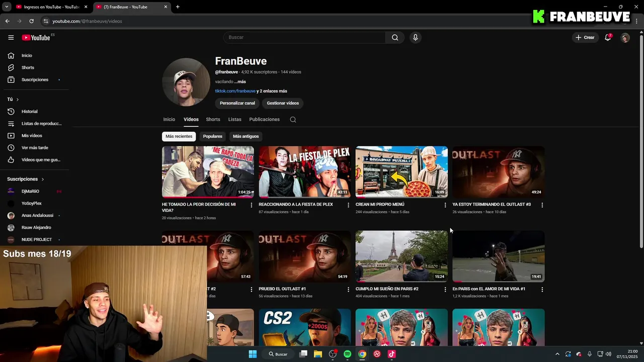This screenshot has height=362, width=644.
Task: Go back with browser back arrow
Action: click(7, 21)
